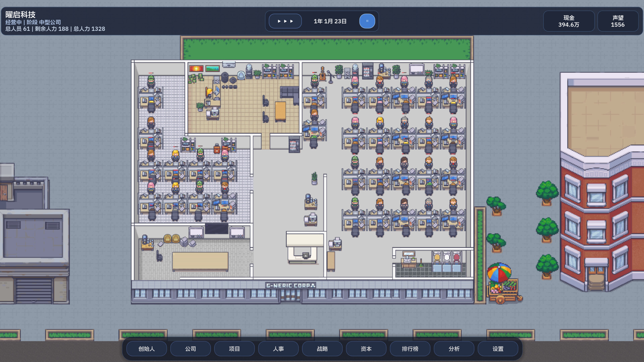Image resolution: width=644 pixels, height=362 pixels.
Task: Click the 现金 cash display
Action: [569, 21]
